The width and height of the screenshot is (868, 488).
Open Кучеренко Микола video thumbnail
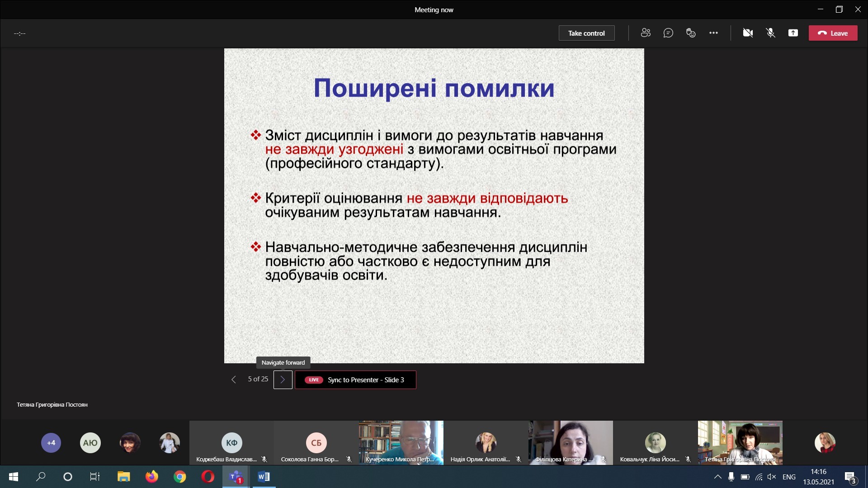click(x=401, y=442)
